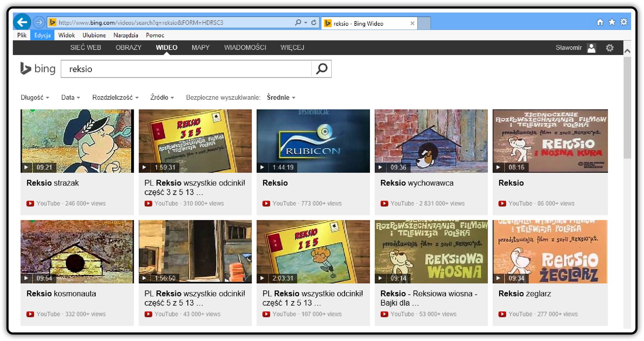Click the Sławomir account name
Screen dimensions: 644x341
(x=569, y=48)
